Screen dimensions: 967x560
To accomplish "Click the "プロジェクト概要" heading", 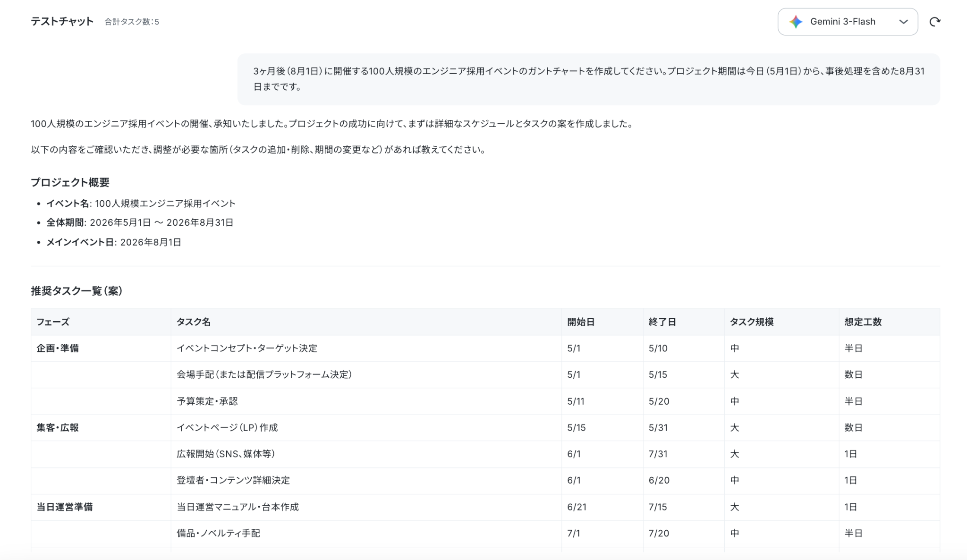I will [70, 182].
